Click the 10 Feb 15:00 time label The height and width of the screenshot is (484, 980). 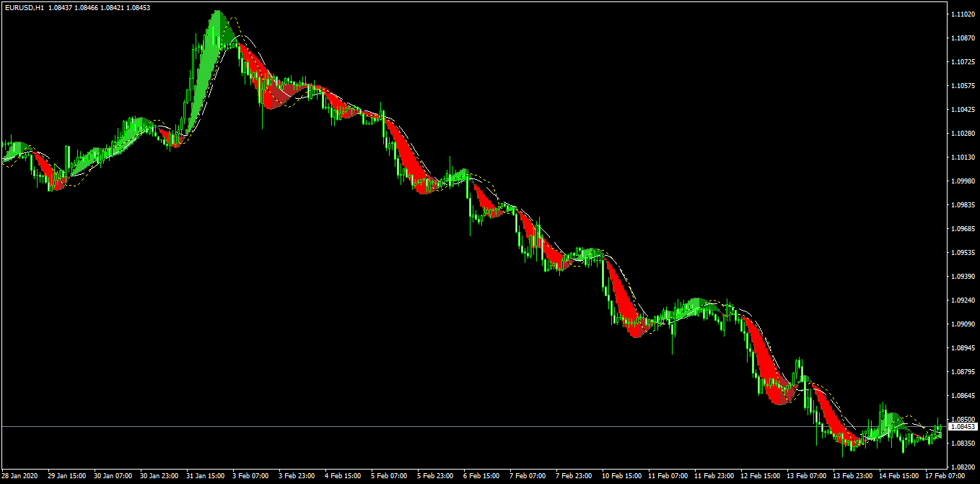point(621,477)
